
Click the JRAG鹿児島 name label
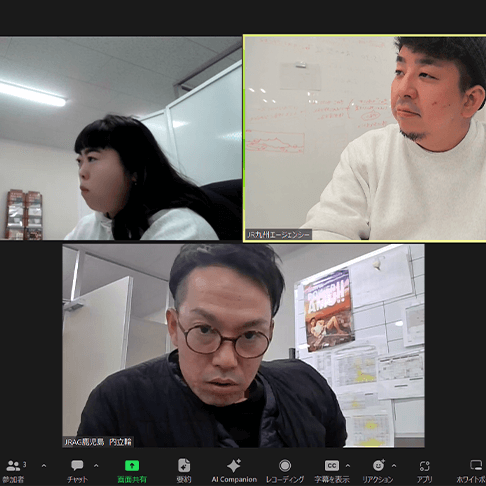pyautogui.click(x=98, y=442)
